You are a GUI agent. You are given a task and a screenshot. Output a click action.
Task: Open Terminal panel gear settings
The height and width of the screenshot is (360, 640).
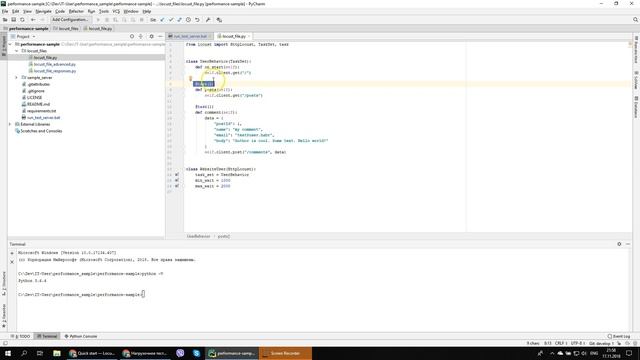point(619,244)
